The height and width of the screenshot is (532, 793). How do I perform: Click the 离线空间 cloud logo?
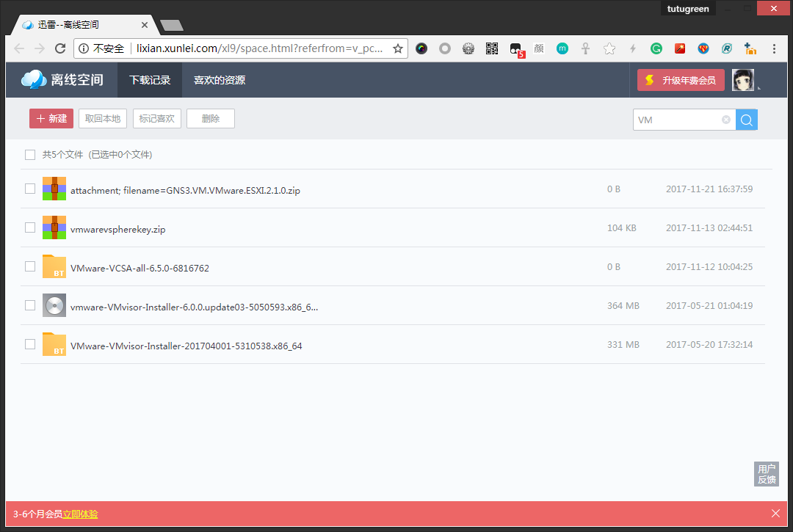(x=62, y=80)
